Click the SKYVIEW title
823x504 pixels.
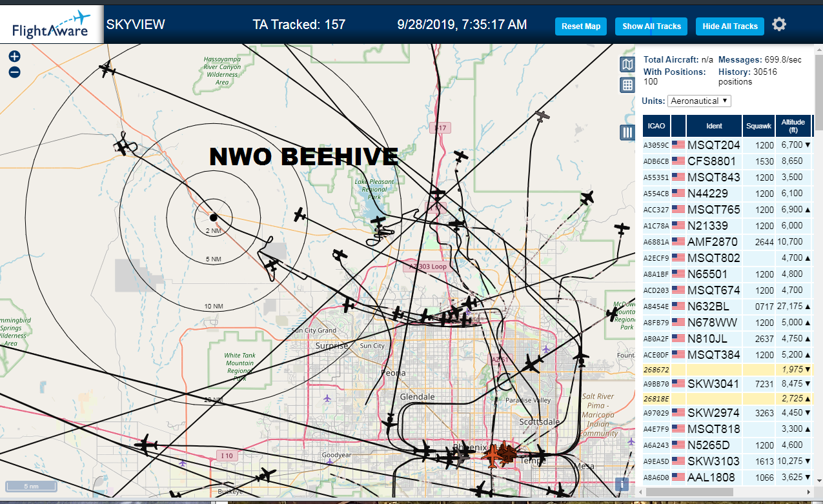[x=136, y=25]
